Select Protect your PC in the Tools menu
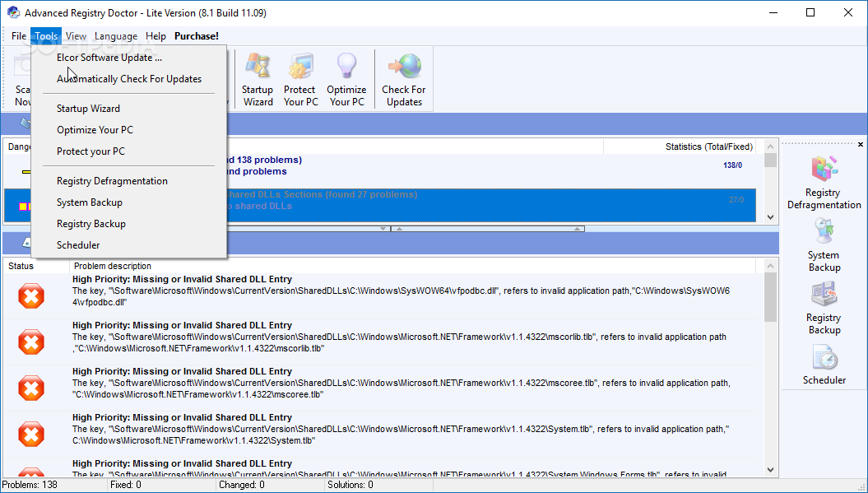The image size is (868, 493). [128, 151]
